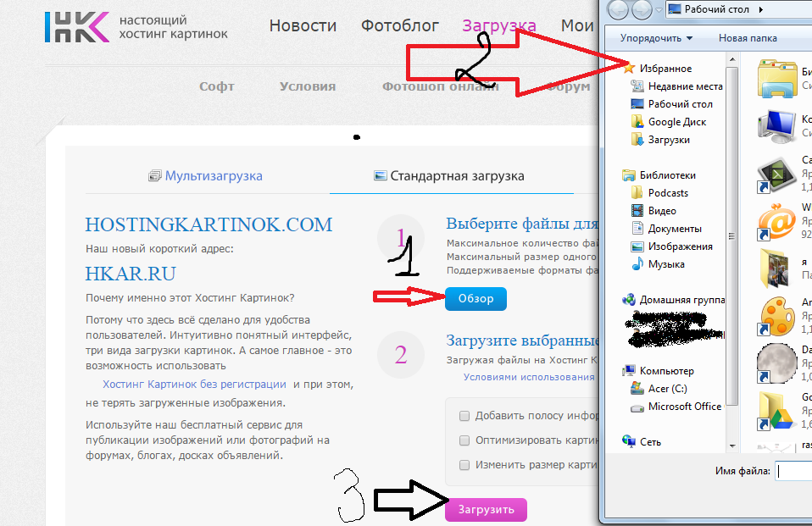Image resolution: width=812 pixels, height=526 pixels.
Task: Click the blue Обзор browse button
Action: [476, 299]
